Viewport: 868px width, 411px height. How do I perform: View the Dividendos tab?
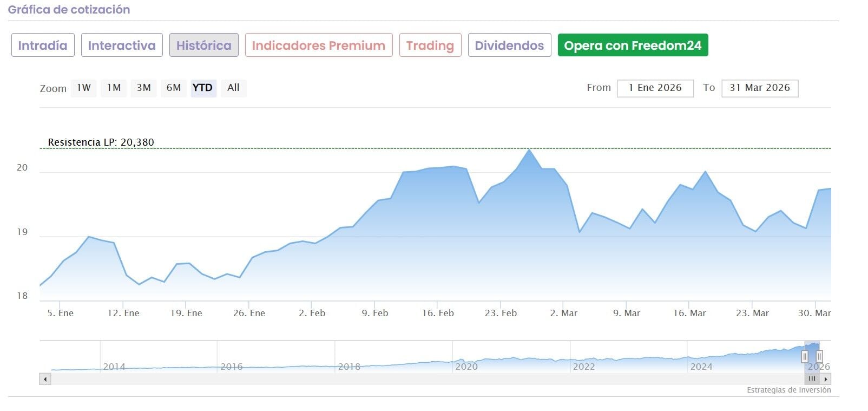[x=509, y=45]
